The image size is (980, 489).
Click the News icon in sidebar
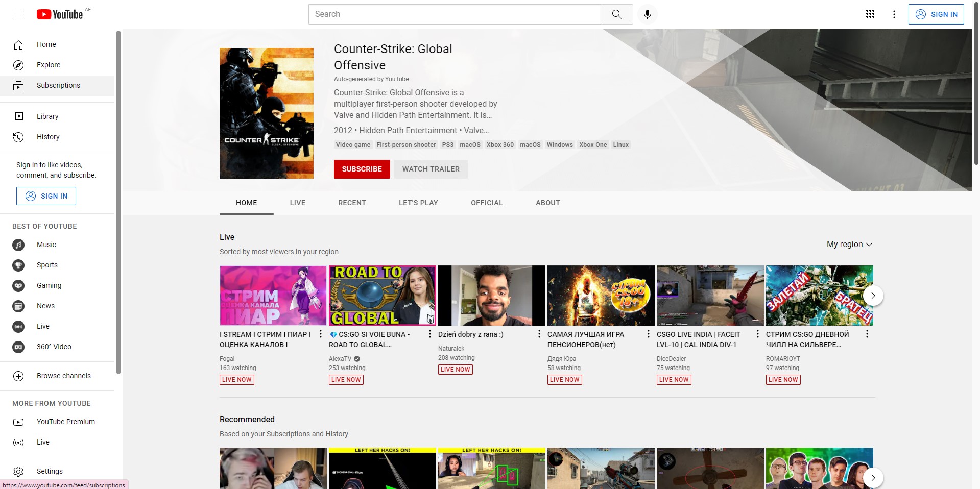pyautogui.click(x=18, y=306)
